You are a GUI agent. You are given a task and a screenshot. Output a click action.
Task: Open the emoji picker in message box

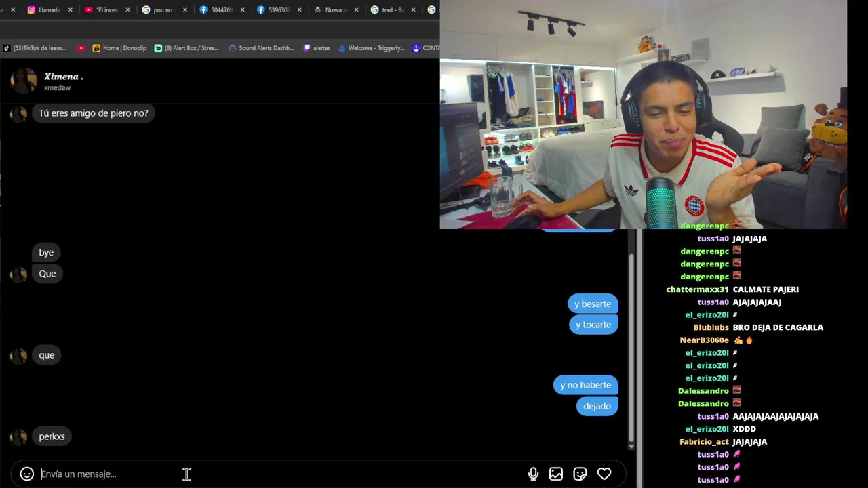[27, 474]
